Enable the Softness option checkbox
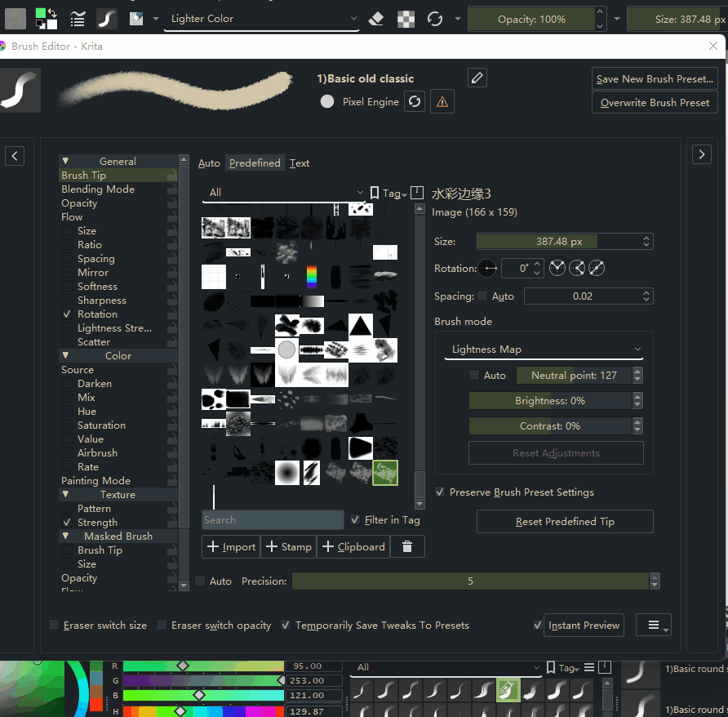Image resolution: width=728 pixels, height=717 pixels. (67, 287)
